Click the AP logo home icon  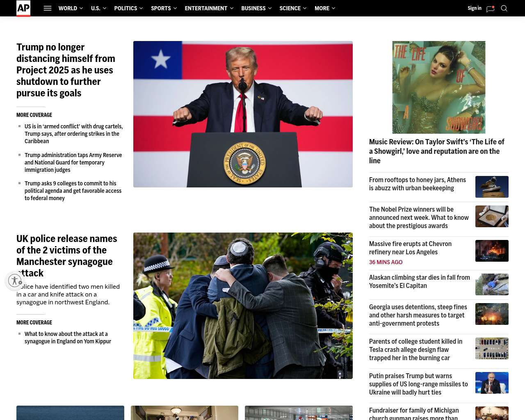[x=23, y=8]
